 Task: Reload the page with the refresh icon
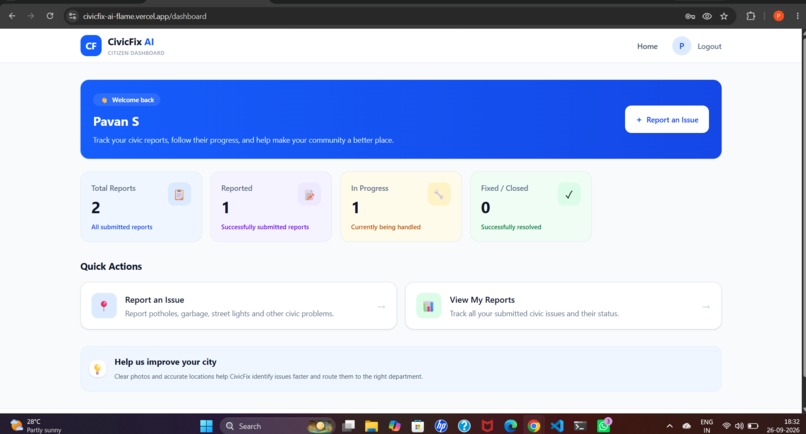[x=50, y=16]
